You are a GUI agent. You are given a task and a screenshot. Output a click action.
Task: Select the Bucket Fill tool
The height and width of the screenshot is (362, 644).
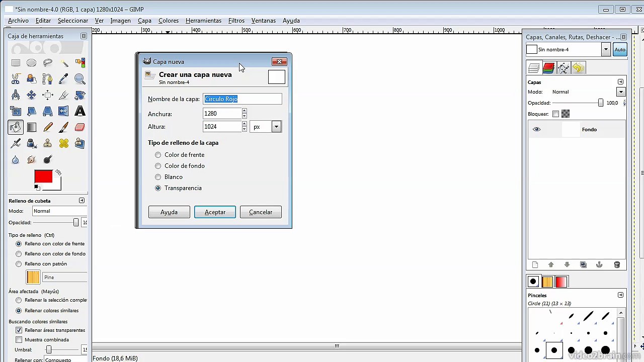point(16,127)
